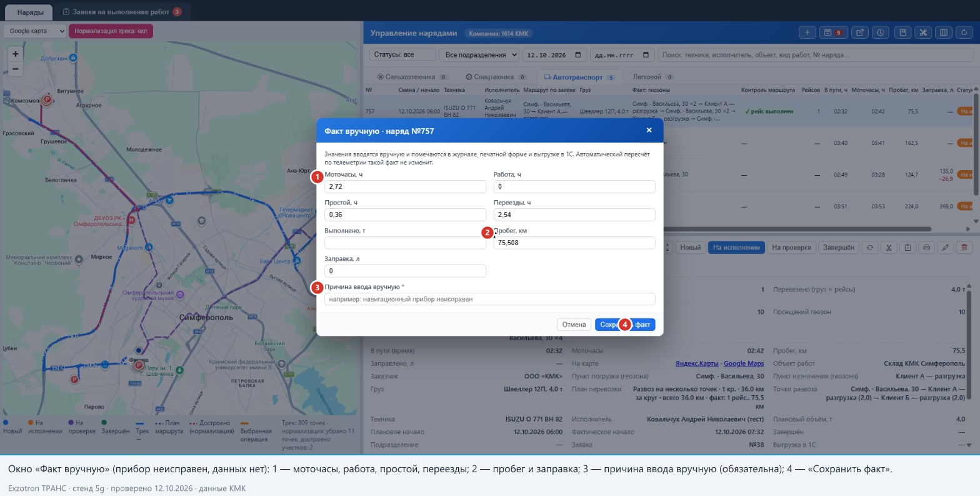Set the order status to «Новый»
Viewport: 980px width, 496px height.
[690, 248]
